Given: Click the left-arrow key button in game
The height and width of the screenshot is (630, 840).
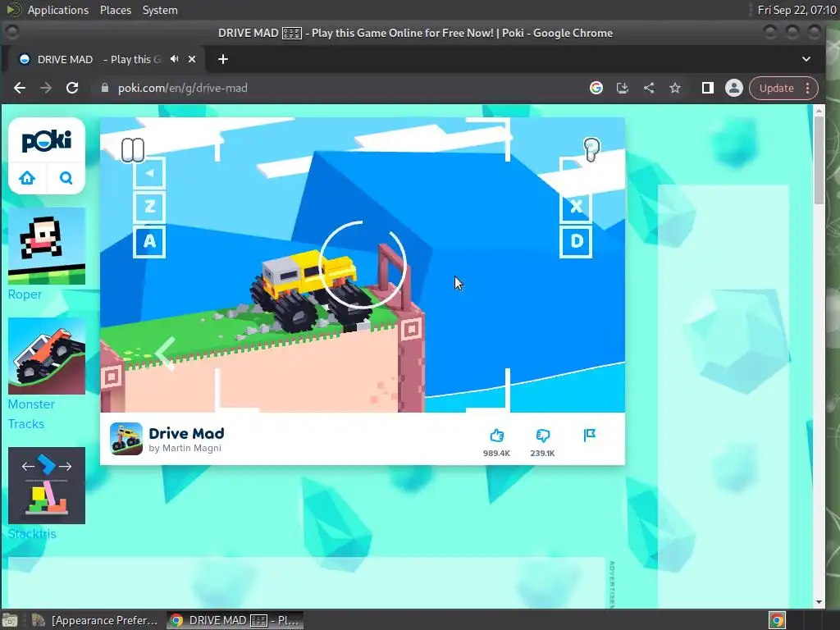Looking at the screenshot, I should (149, 172).
